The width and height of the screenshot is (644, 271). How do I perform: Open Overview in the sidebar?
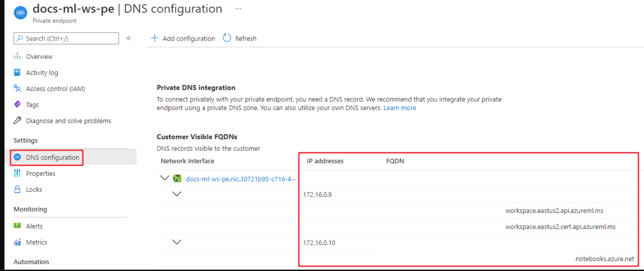coord(39,57)
